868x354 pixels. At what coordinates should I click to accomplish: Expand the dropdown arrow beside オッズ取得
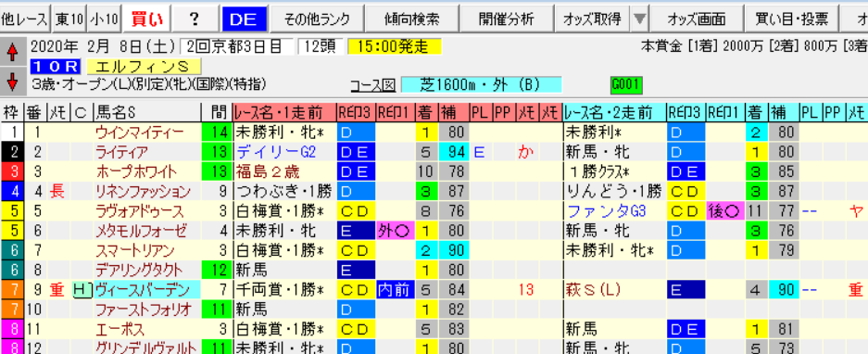coord(640,20)
